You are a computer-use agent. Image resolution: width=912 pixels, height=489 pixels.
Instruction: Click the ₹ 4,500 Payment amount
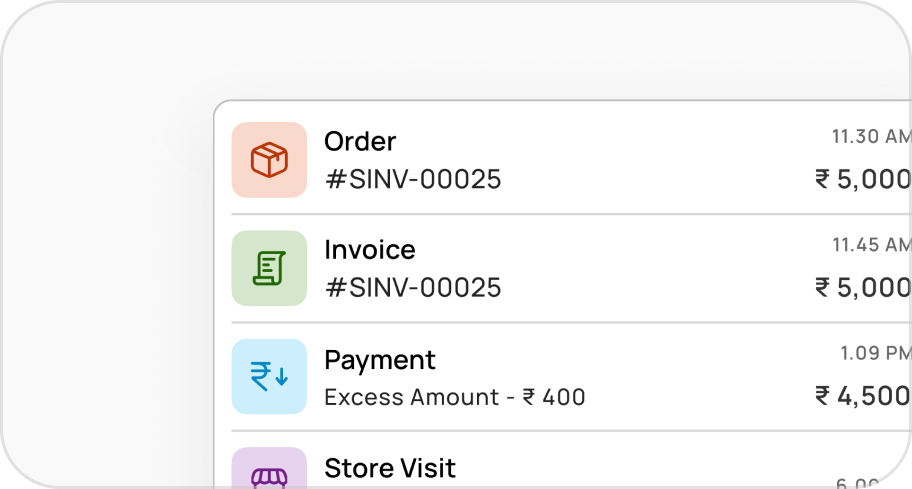point(863,397)
